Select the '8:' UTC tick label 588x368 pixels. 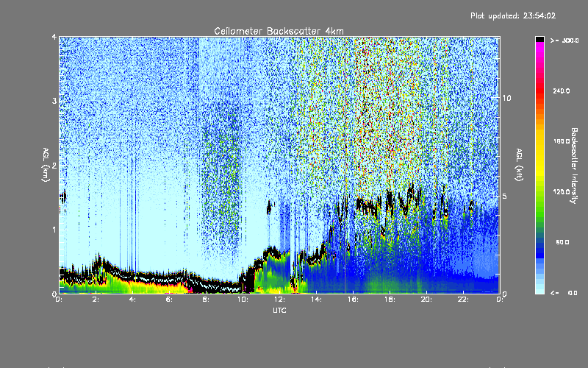pyautogui.click(x=206, y=300)
